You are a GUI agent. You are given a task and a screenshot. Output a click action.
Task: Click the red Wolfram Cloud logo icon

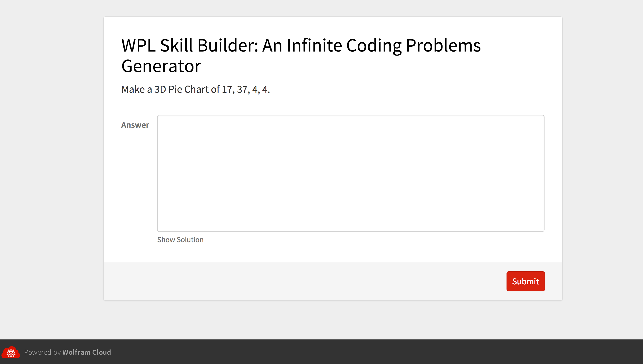click(11, 352)
